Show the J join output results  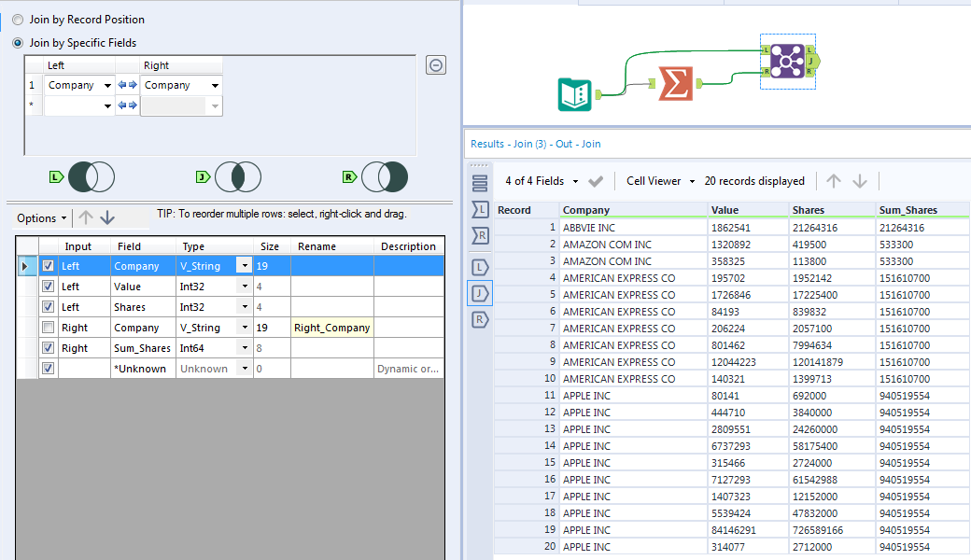[480, 294]
